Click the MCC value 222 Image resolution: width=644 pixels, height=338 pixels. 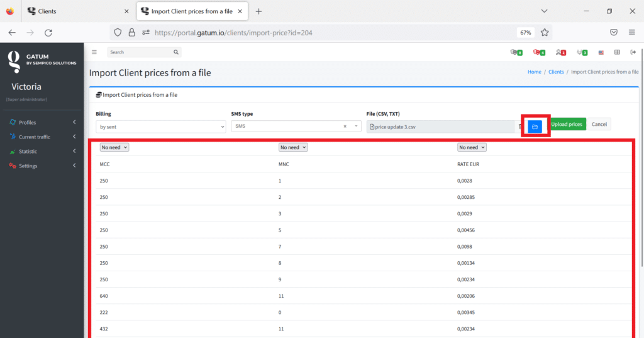[x=104, y=312]
